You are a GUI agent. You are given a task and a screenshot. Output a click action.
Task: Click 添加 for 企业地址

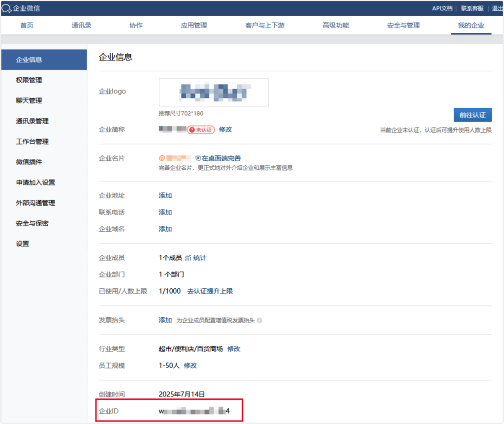(165, 195)
